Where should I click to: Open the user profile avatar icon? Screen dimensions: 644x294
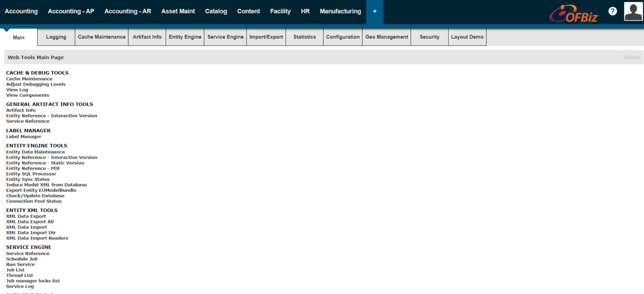tap(633, 11)
